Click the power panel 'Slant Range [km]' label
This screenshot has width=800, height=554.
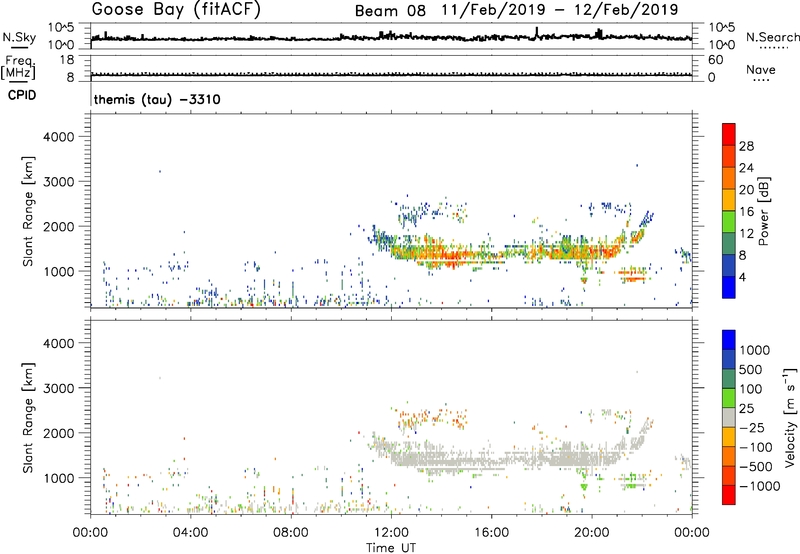[x=28, y=211]
